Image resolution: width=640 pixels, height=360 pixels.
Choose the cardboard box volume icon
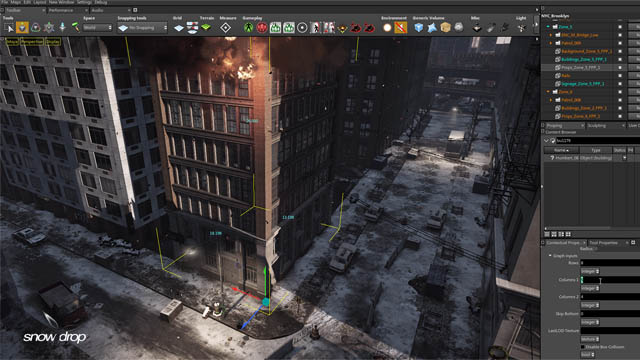pos(445,27)
